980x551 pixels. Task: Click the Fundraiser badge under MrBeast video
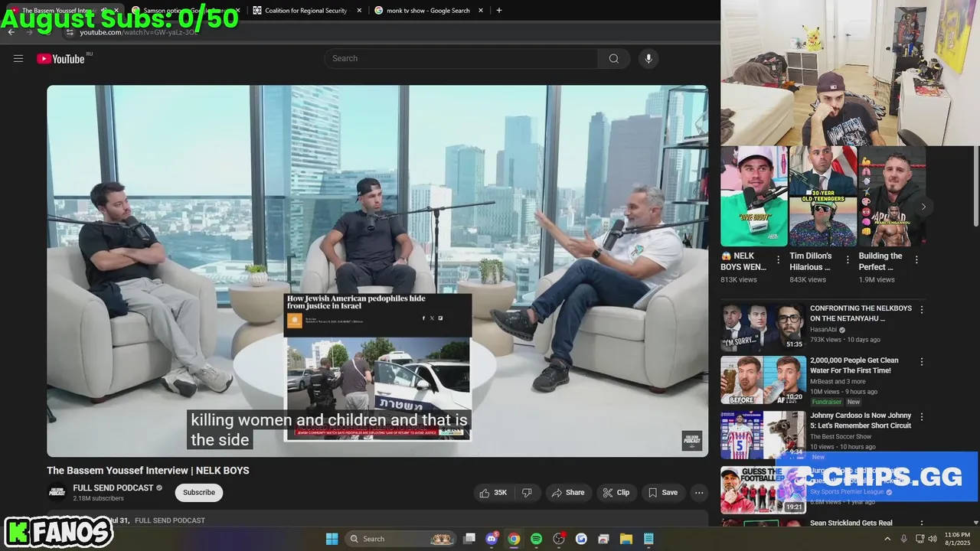tap(827, 402)
